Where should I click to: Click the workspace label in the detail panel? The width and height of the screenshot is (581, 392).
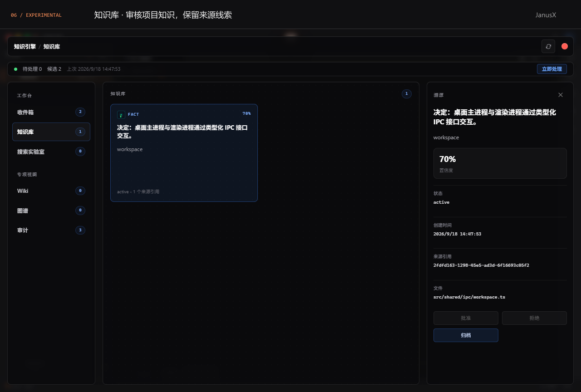point(446,137)
